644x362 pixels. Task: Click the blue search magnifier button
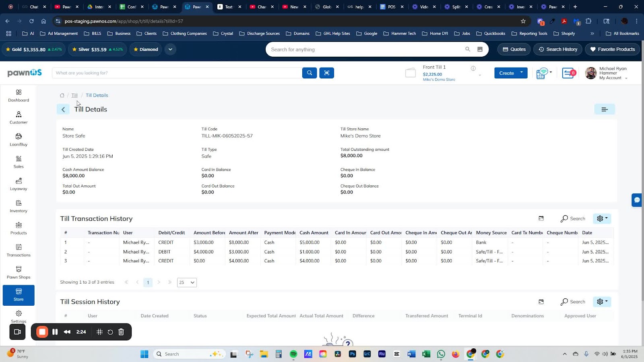pyautogui.click(x=310, y=73)
